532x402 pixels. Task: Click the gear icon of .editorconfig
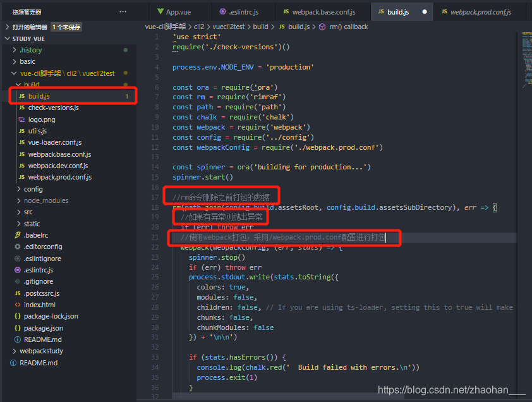tap(18, 247)
